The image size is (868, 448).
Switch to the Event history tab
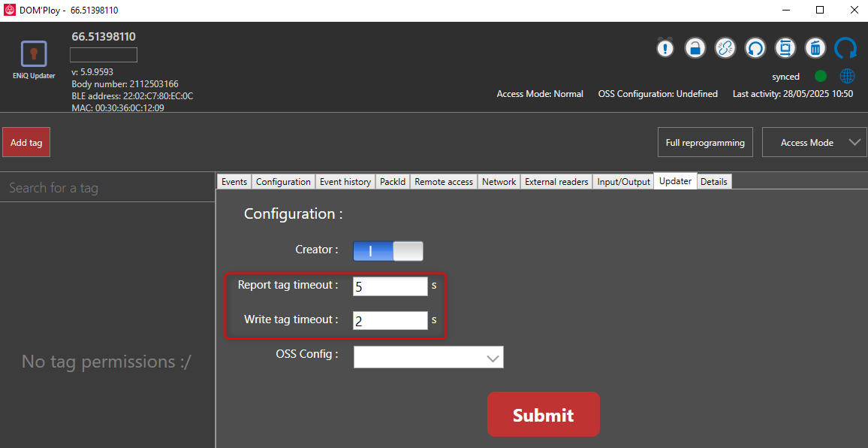[345, 182]
